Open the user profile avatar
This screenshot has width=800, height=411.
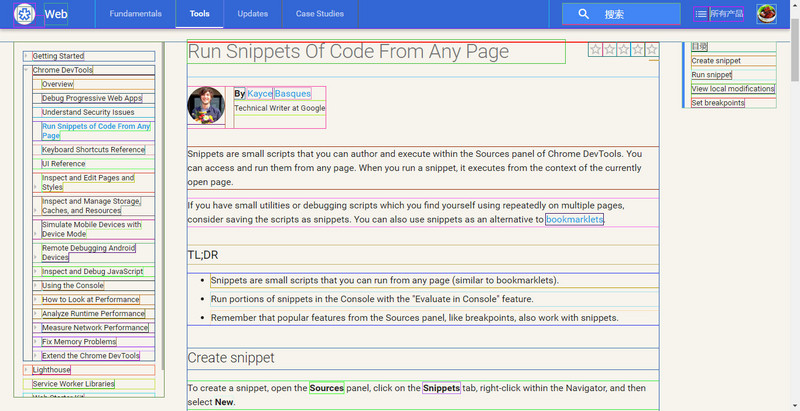coord(766,14)
